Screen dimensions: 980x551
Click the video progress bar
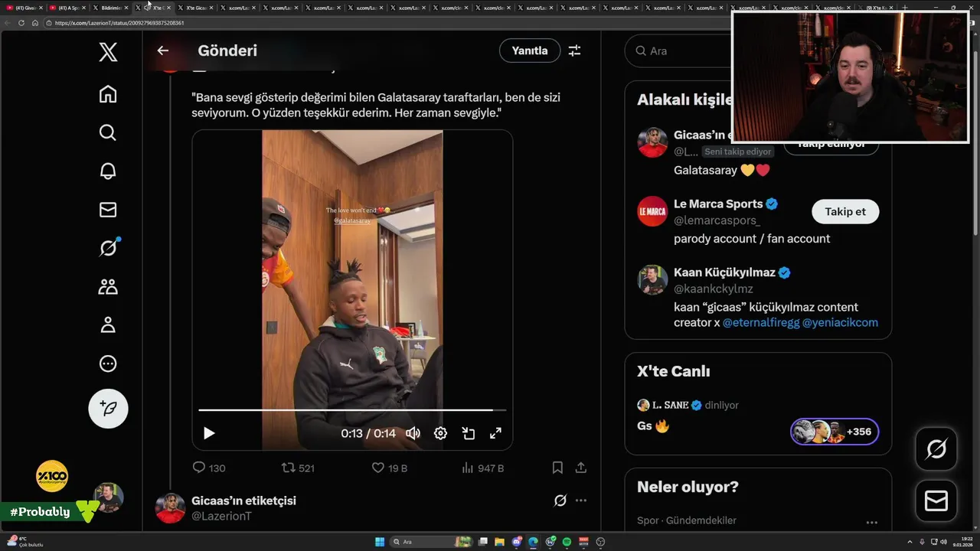pos(351,410)
